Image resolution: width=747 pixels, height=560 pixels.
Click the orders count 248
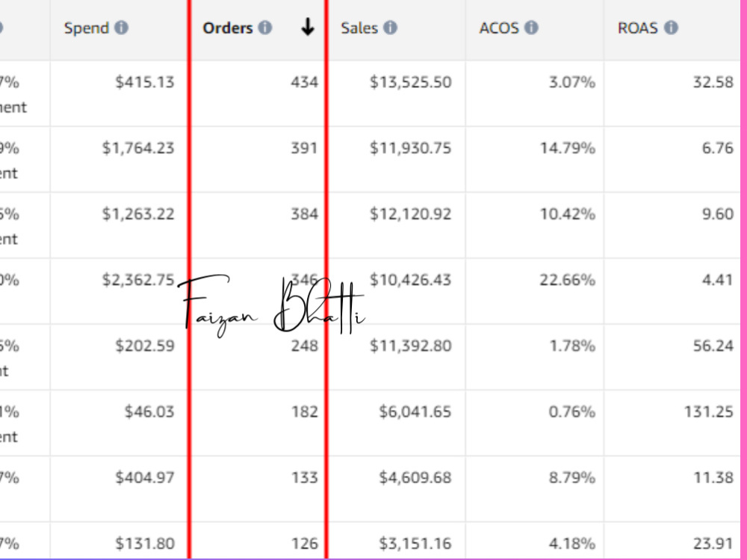pyautogui.click(x=305, y=346)
